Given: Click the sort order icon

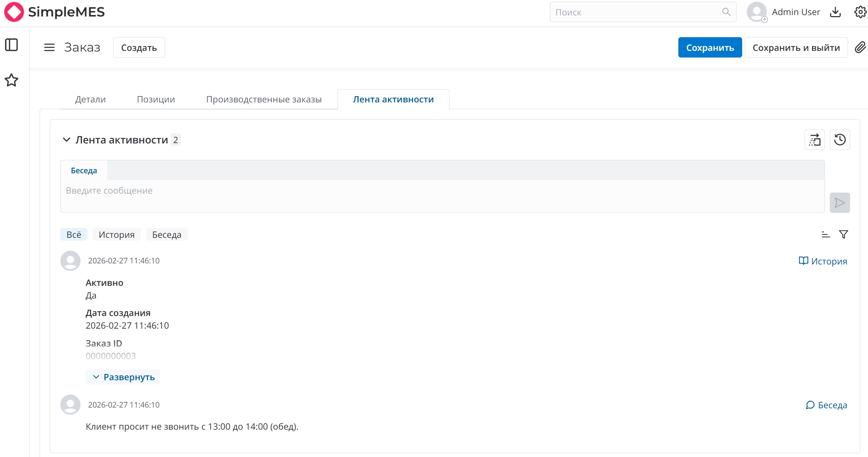Looking at the screenshot, I should click(826, 234).
